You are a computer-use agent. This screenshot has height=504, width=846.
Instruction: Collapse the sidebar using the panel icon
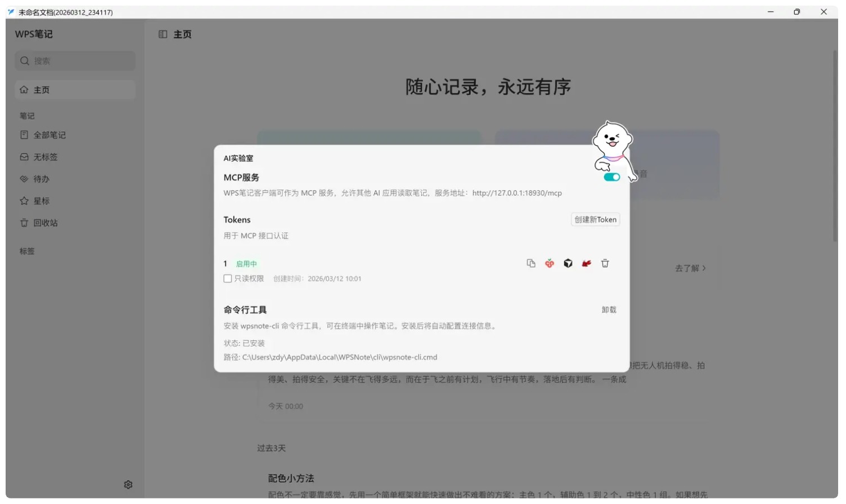tap(163, 34)
